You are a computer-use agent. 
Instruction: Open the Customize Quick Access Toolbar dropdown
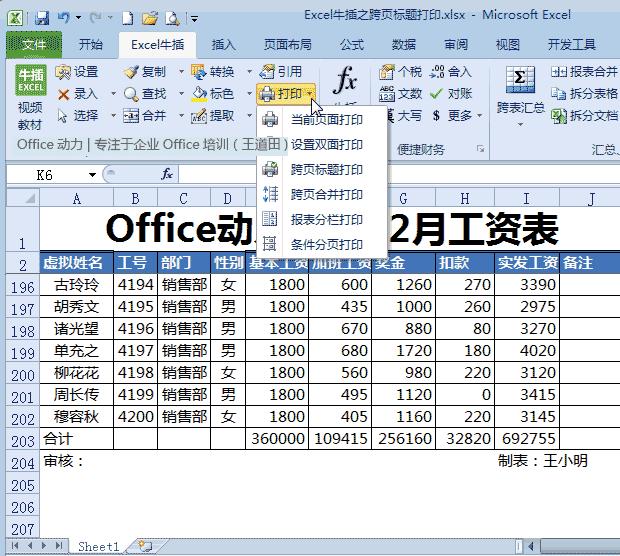[x=194, y=18]
